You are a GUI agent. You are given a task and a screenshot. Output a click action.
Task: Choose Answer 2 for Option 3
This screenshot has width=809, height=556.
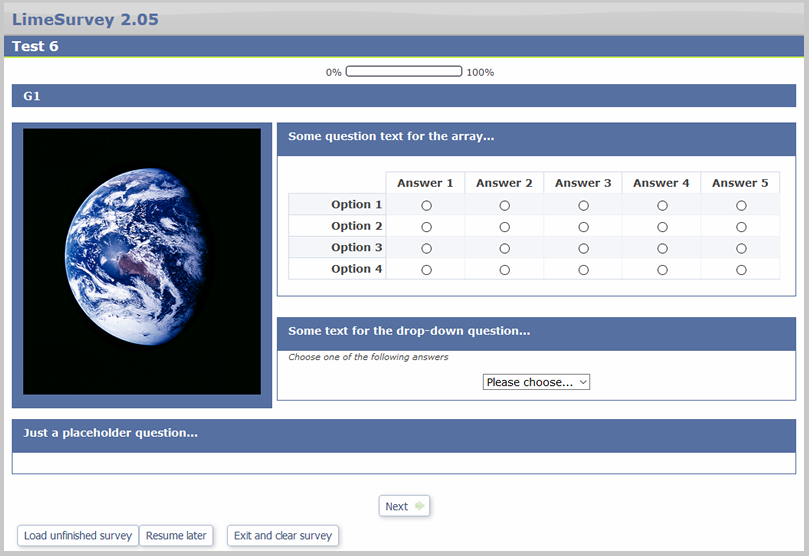coord(505,248)
